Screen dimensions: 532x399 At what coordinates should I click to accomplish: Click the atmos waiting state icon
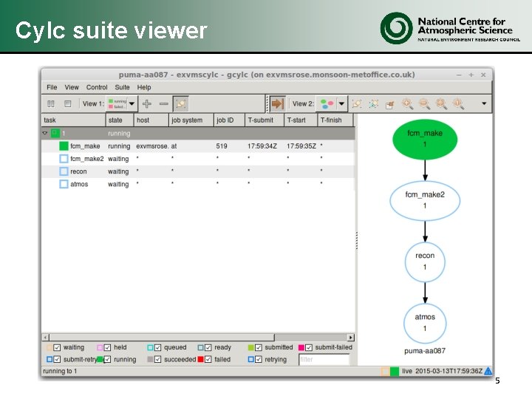click(x=64, y=184)
